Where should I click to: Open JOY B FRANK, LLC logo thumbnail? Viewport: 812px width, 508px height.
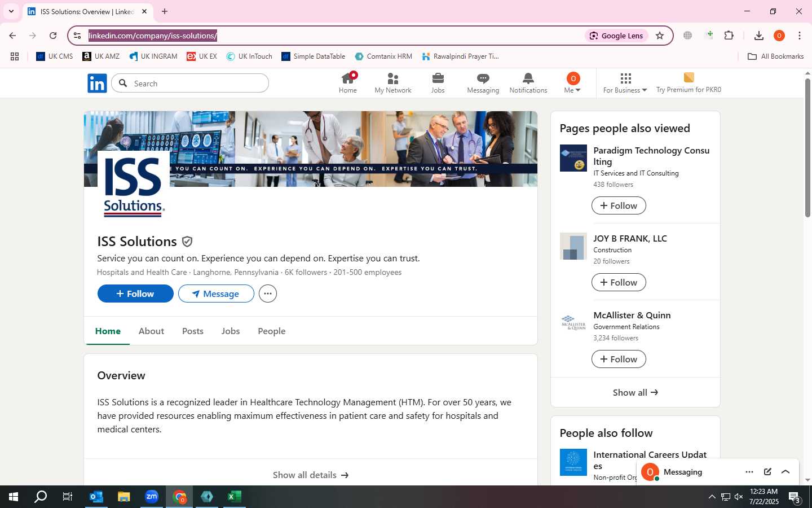(573, 246)
